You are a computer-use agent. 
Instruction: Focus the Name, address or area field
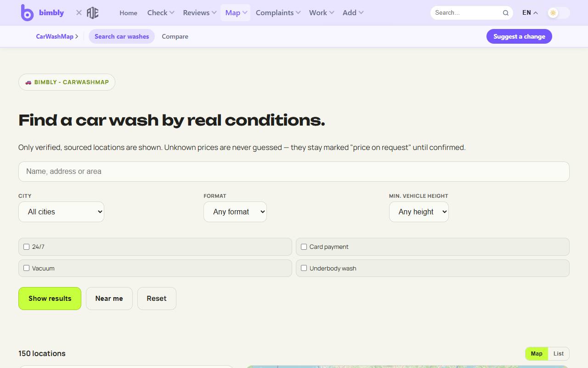pos(294,172)
